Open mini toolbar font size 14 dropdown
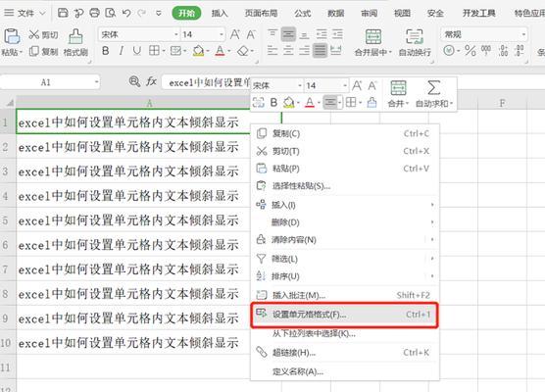The image size is (545, 392). point(345,85)
